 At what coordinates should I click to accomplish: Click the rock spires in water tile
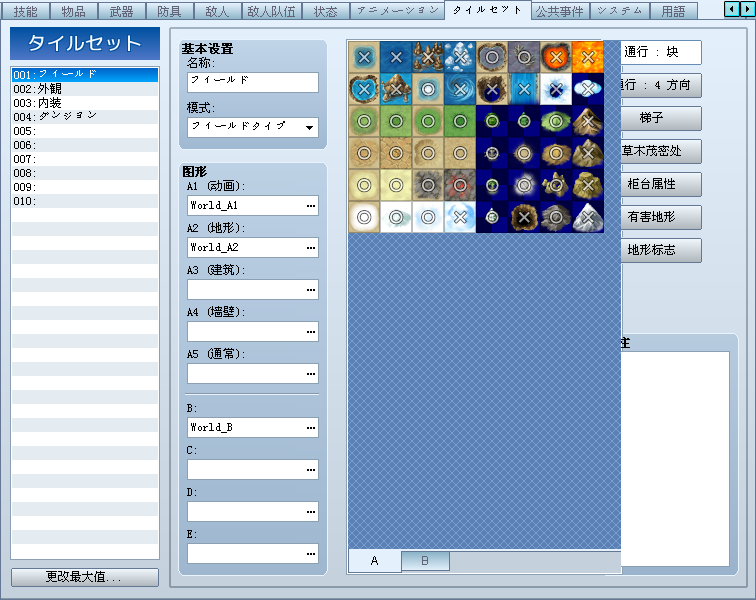[428, 57]
